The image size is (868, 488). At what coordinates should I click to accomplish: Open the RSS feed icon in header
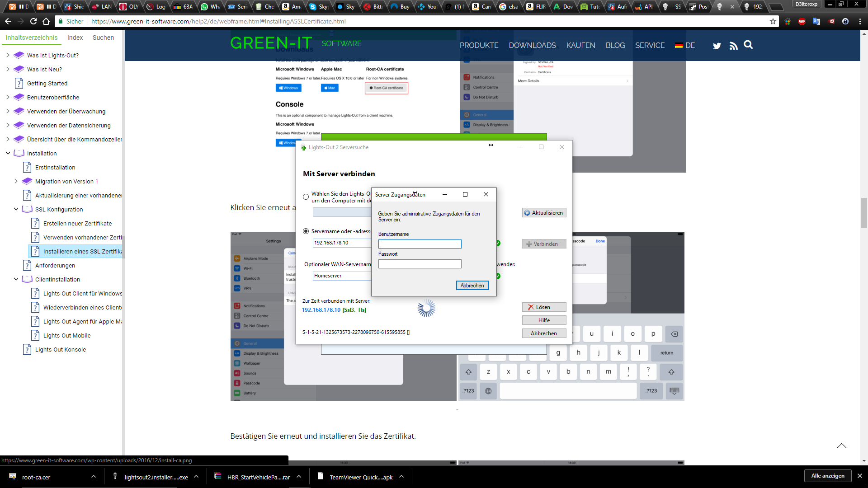pos(734,46)
